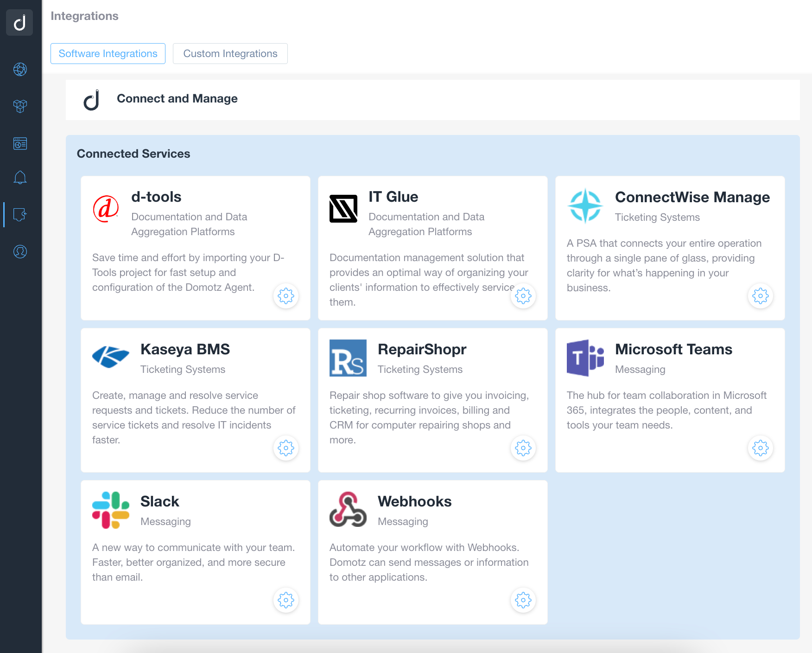Click the ConnectWise Manage title

[692, 197]
